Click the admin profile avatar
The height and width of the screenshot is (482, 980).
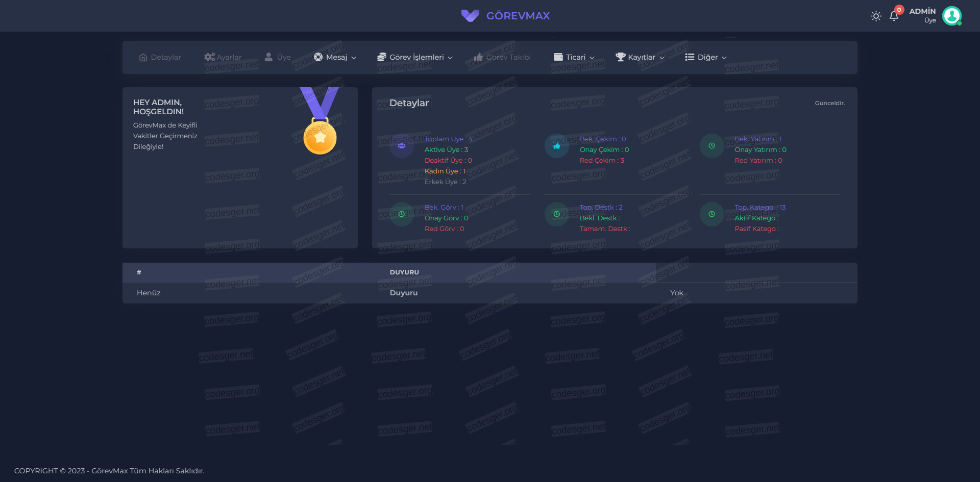[951, 16]
